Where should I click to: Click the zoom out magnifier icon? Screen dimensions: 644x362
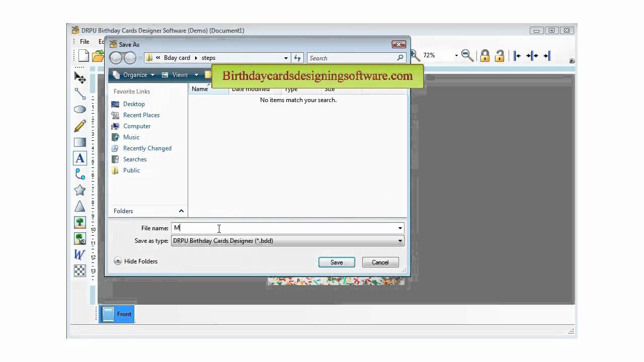pyautogui.click(x=467, y=55)
